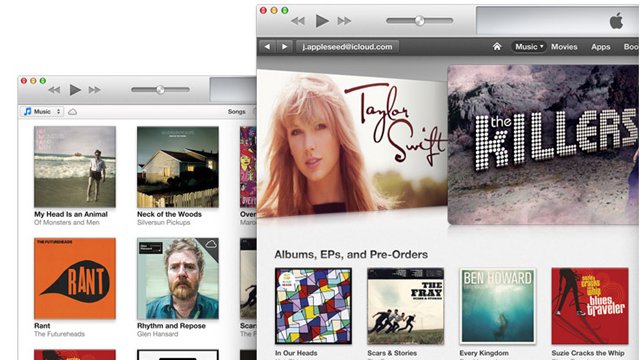This screenshot has height=360, width=640.
Task: Open The Fray Scars & Stories cover
Action: pos(405,306)
